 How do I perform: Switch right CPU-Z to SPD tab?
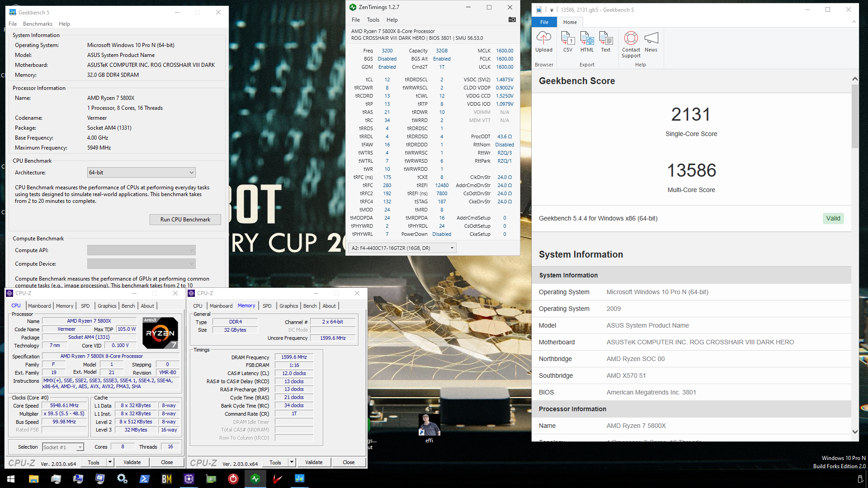pos(267,306)
